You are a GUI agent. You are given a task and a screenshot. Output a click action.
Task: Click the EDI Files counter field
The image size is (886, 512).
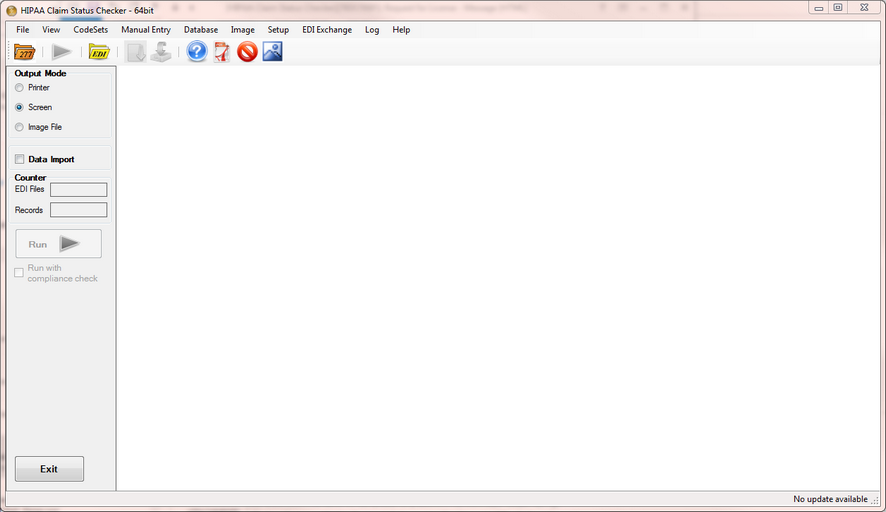pyautogui.click(x=79, y=189)
